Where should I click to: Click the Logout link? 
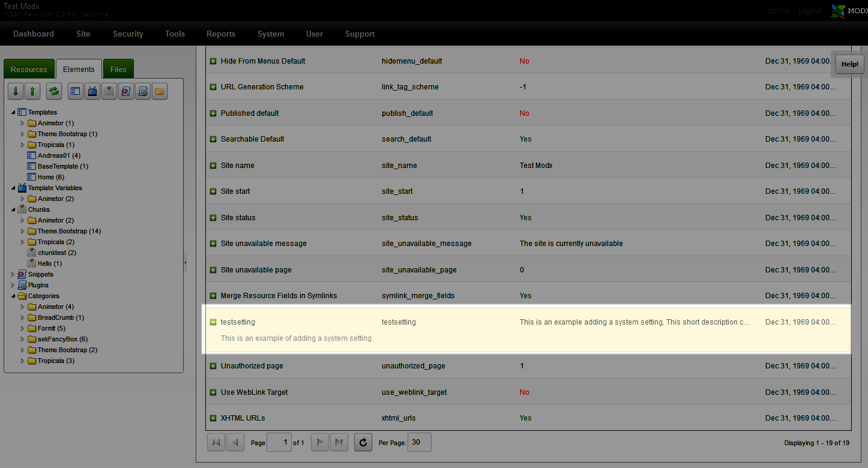click(x=810, y=11)
